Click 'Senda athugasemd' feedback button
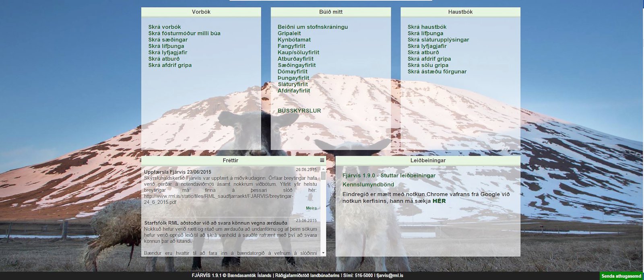Screen dimensions: 644x280 tap(621, 276)
